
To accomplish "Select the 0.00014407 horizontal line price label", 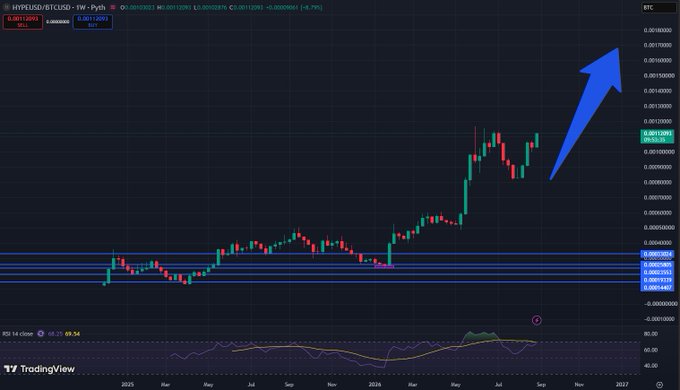I will [x=657, y=287].
